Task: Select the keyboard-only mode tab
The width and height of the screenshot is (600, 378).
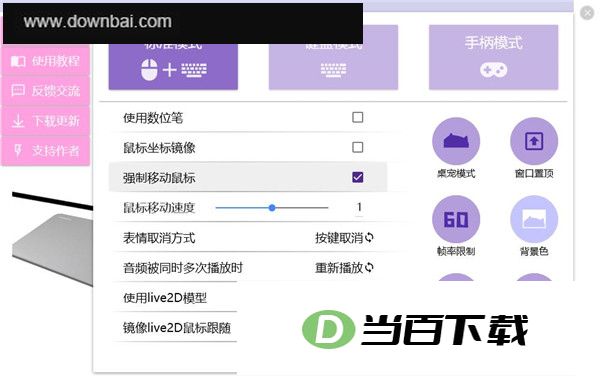Action: coord(333,57)
